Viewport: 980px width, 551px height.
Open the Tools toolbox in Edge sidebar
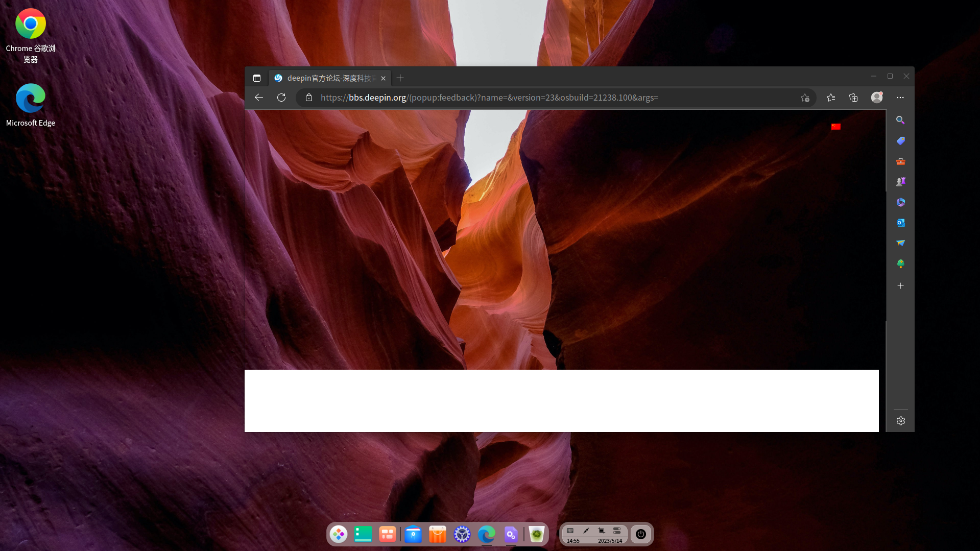(x=900, y=161)
